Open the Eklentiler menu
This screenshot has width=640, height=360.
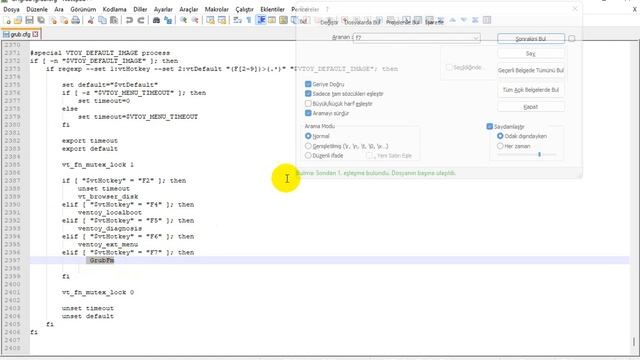[272, 9]
